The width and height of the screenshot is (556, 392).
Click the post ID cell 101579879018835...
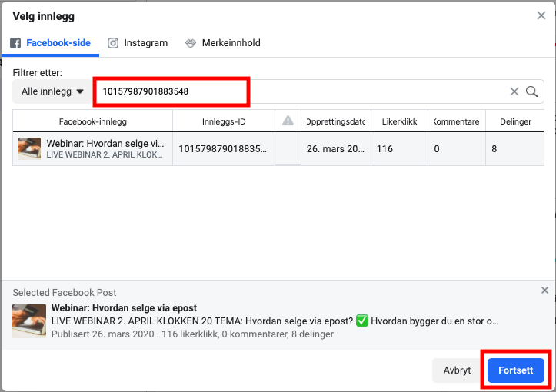(223, 149)
